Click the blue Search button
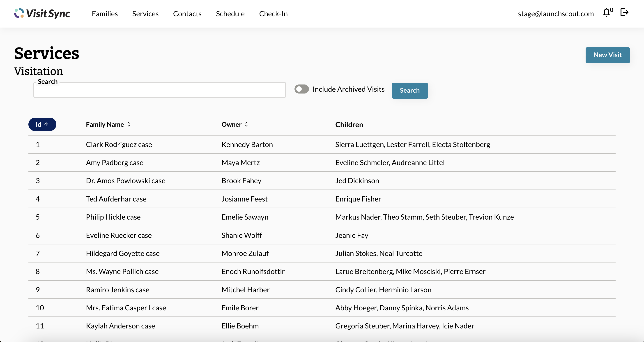Screen dimensions: 644x342 pyautogui.click(x=409, y=90)
